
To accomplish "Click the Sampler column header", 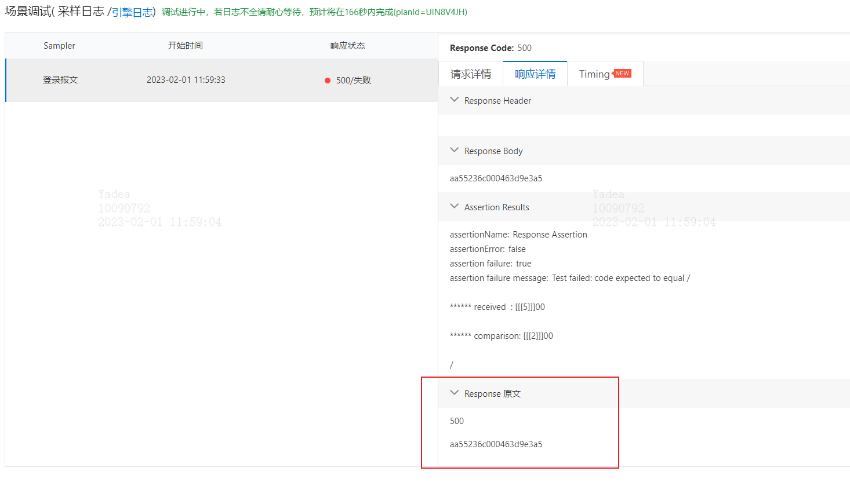I will tap(59, 46).
